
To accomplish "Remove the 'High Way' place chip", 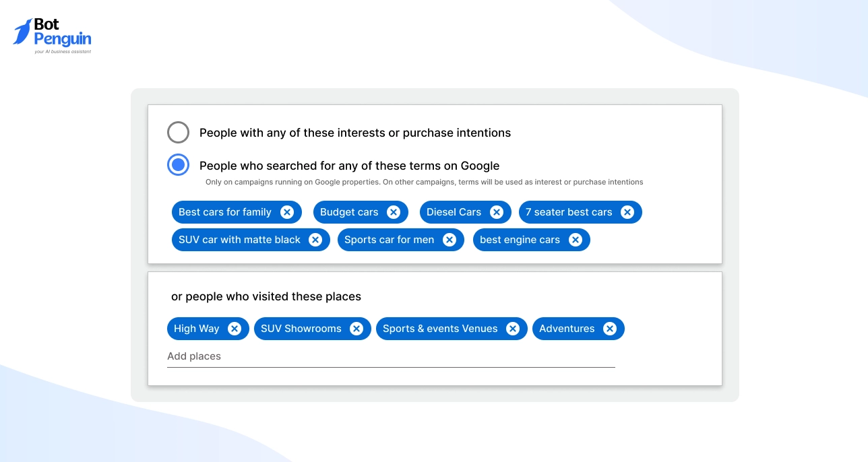I will (235, 329).
